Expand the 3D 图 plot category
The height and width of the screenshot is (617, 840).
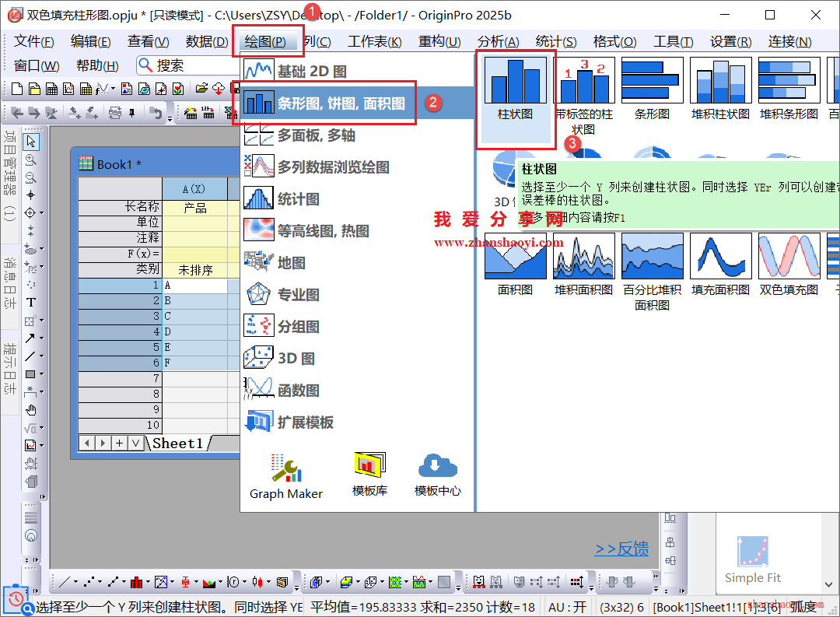(296, 359)
